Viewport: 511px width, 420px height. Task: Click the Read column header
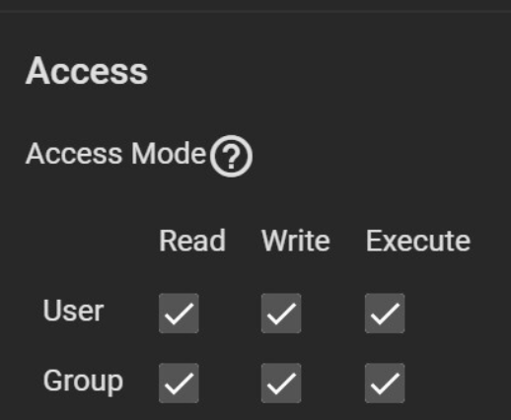(x=192, y=241)
